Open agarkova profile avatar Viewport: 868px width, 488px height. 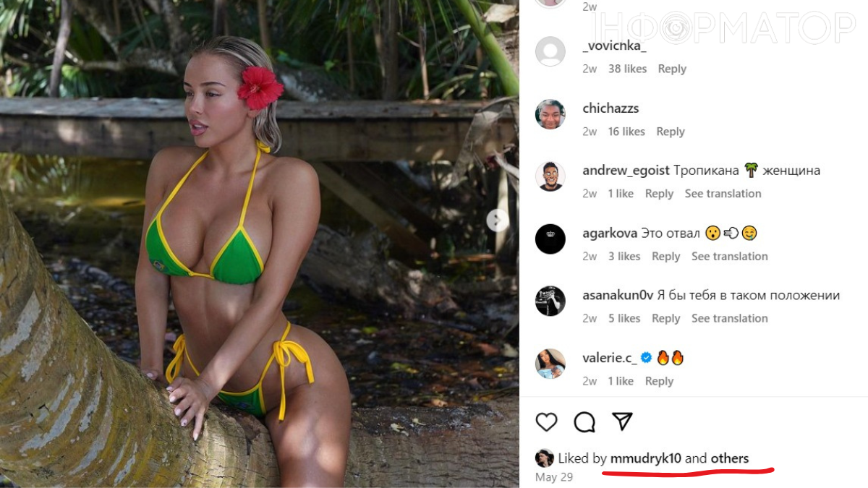coord(550,239)
